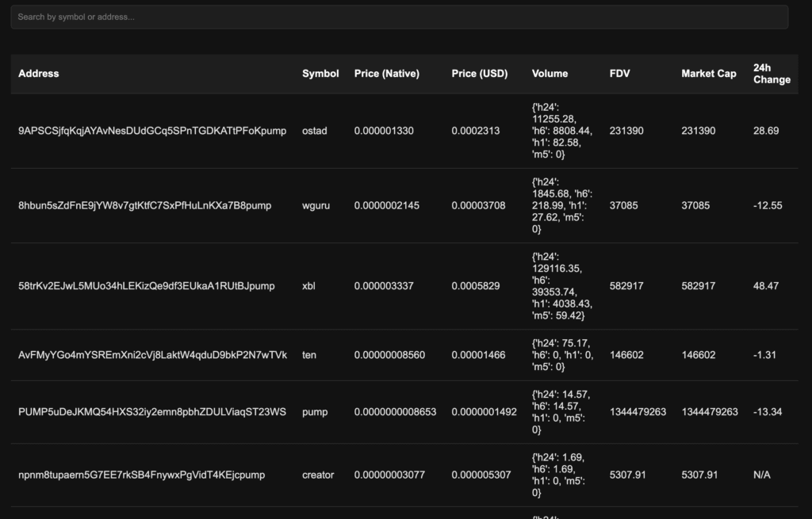Click the Volume column header
This screenshot has width=812, height=519.
tap(550, 74)
